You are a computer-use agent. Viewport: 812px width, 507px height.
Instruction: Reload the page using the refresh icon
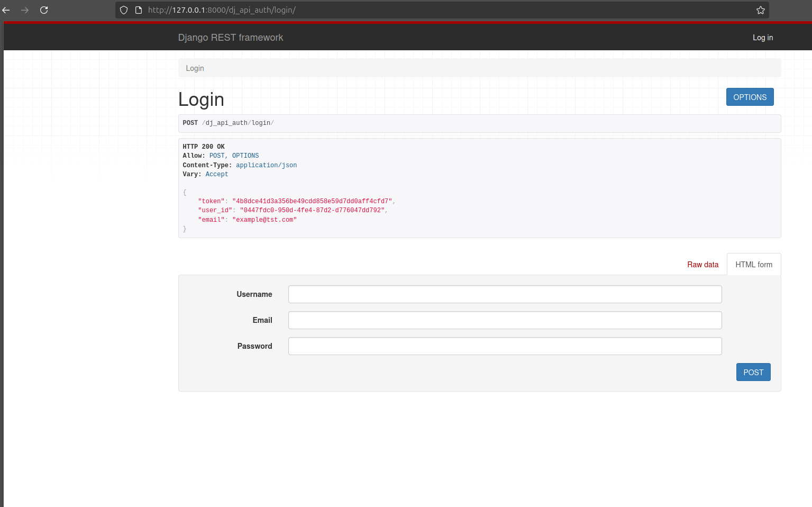[44, 10]
